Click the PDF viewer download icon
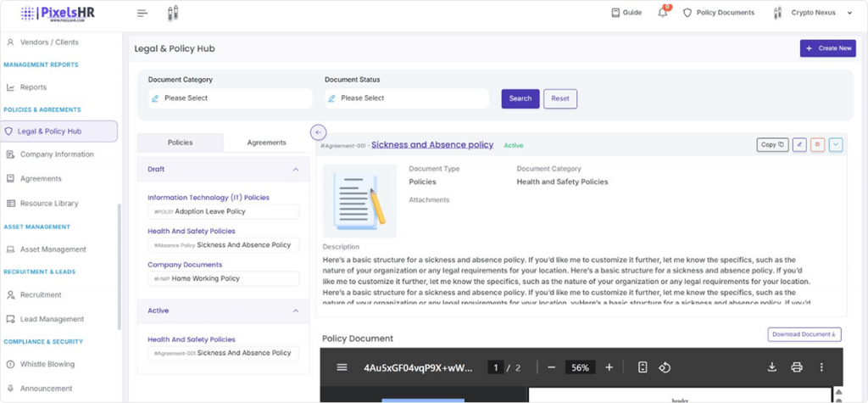The width and height of the screenshot is (868, 403). pyautogui.click(x=772, y=367)
